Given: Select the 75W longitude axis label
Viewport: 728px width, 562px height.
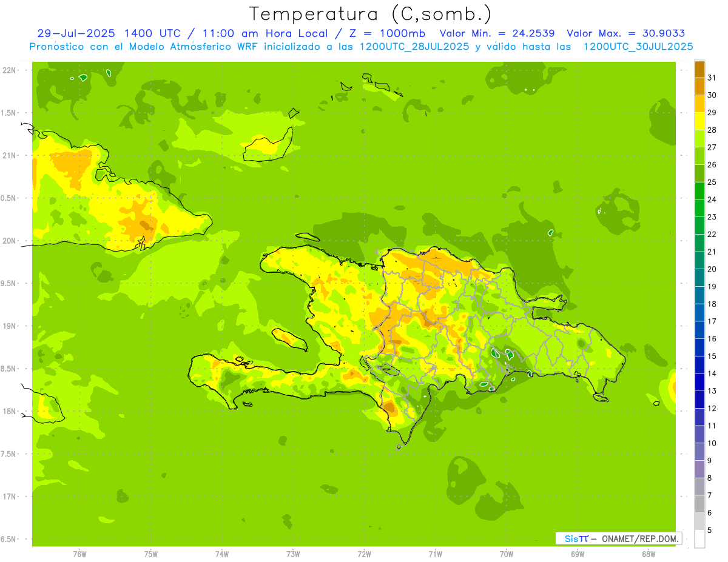Looking at the screenshot, I should point(151,555).
